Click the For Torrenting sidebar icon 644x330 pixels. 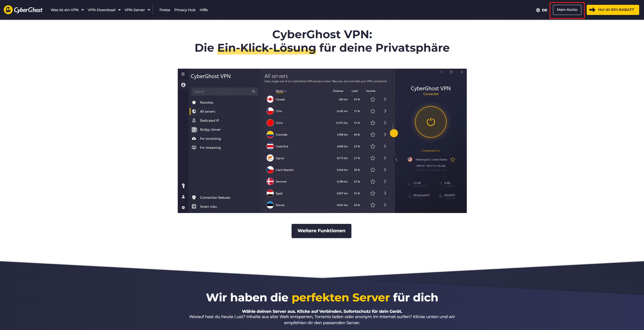coord(194,139)
